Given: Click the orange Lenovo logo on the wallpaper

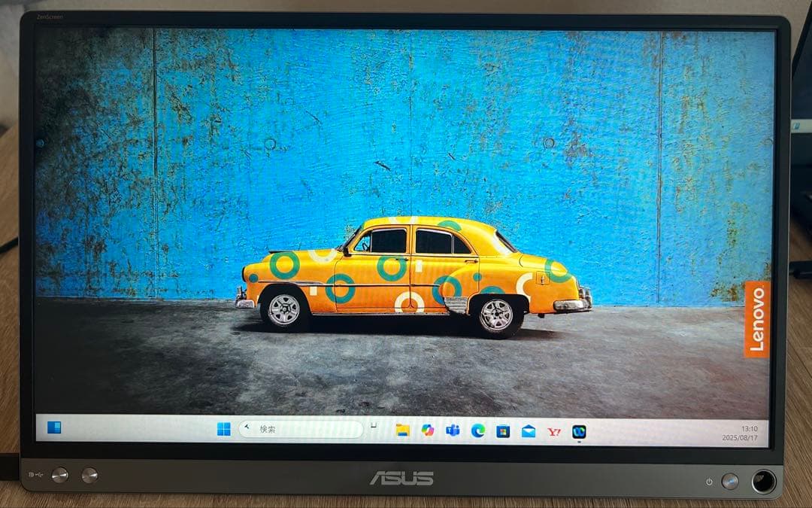Looking at the screenshot, I should click(756, 319).
